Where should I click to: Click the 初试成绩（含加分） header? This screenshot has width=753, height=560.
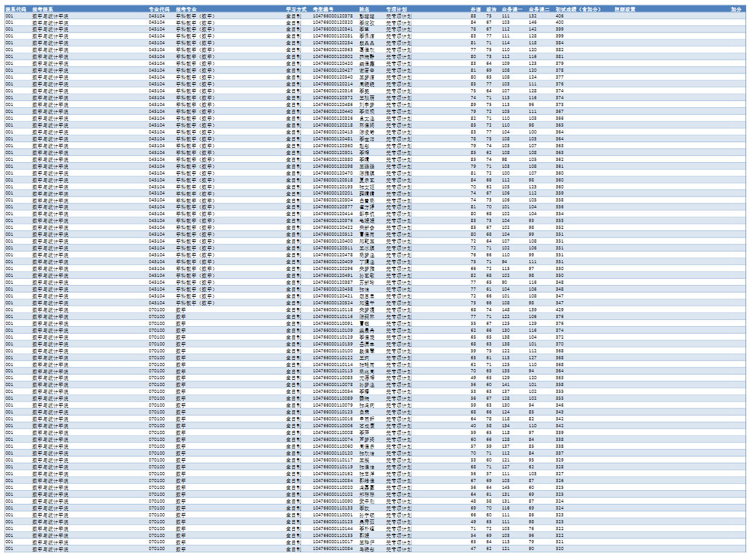[578, 9]
